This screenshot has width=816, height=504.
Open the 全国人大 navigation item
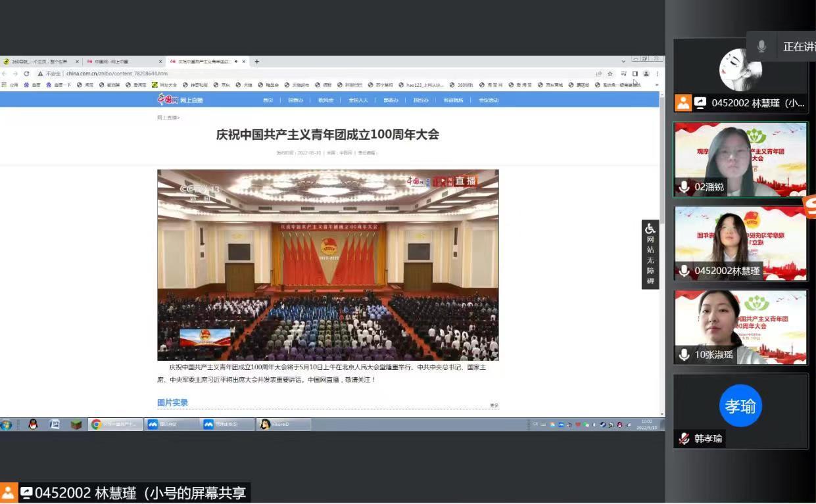click(358, 100)
